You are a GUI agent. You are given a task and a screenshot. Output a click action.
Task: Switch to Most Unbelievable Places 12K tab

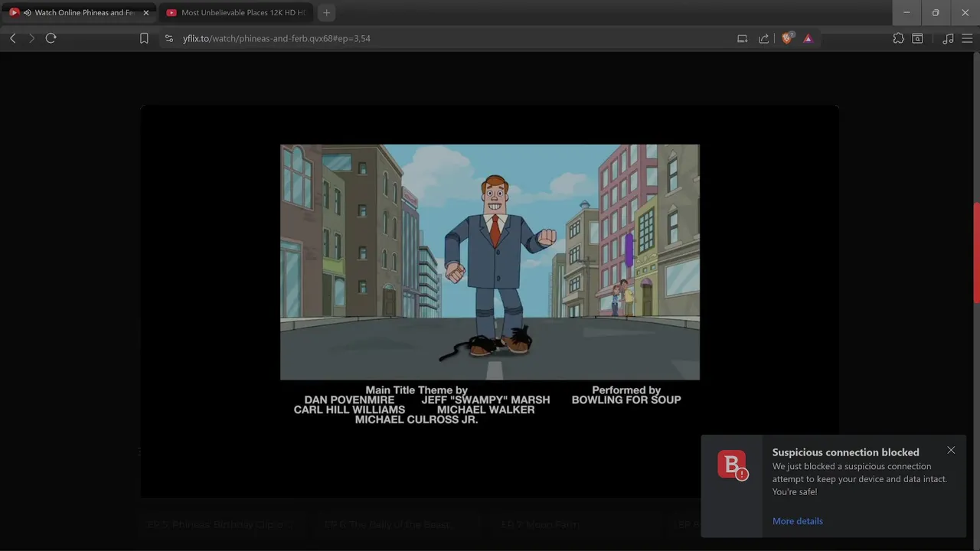click(236, 13)
